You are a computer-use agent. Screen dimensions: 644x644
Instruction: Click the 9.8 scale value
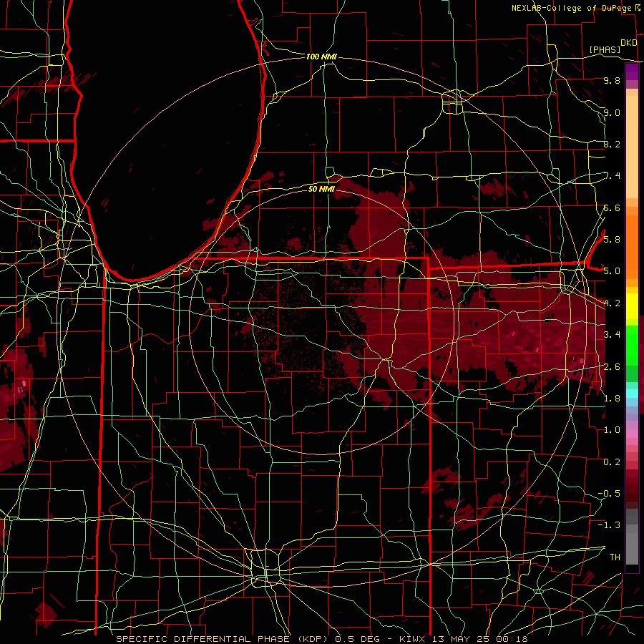tap(612, 81)
